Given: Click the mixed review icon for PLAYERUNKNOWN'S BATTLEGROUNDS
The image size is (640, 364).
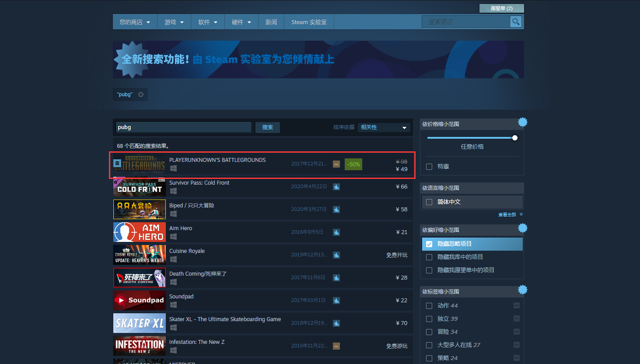Looking at the screenshot, I should [x=336, y=164].
